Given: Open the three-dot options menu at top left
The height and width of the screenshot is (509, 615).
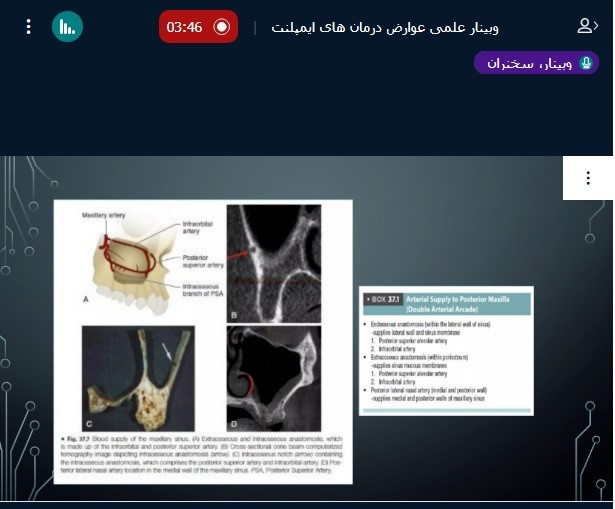Looking at the screenshot, I should click(x=28, y=26).
